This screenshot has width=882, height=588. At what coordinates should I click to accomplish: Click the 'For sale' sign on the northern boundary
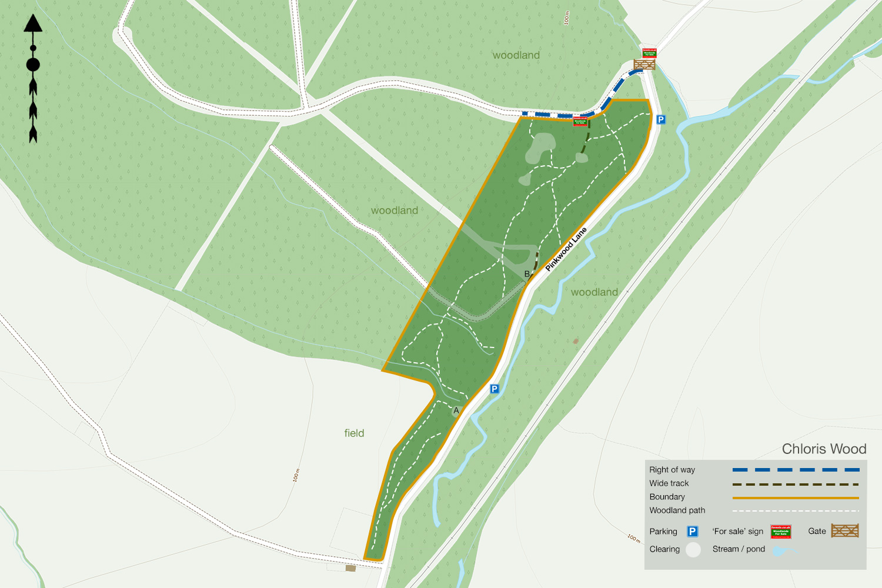580,121
